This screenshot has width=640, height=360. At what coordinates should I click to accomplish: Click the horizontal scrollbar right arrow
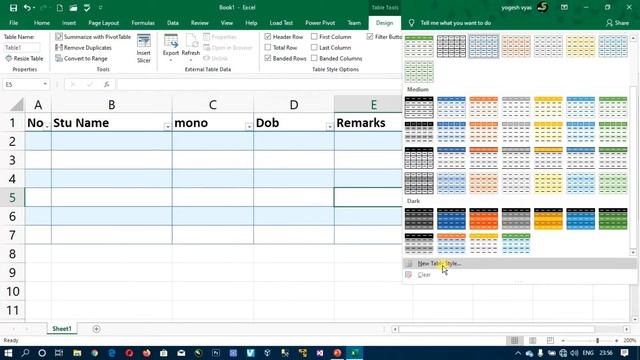(627, 329)
